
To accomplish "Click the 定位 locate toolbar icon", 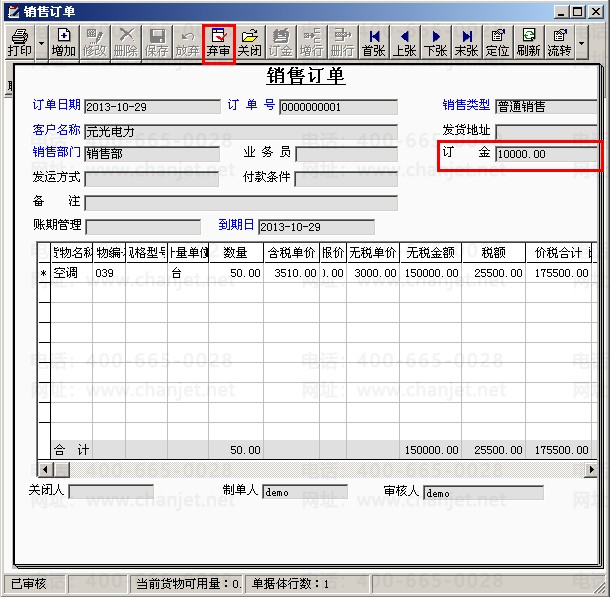I will [498, 42].
